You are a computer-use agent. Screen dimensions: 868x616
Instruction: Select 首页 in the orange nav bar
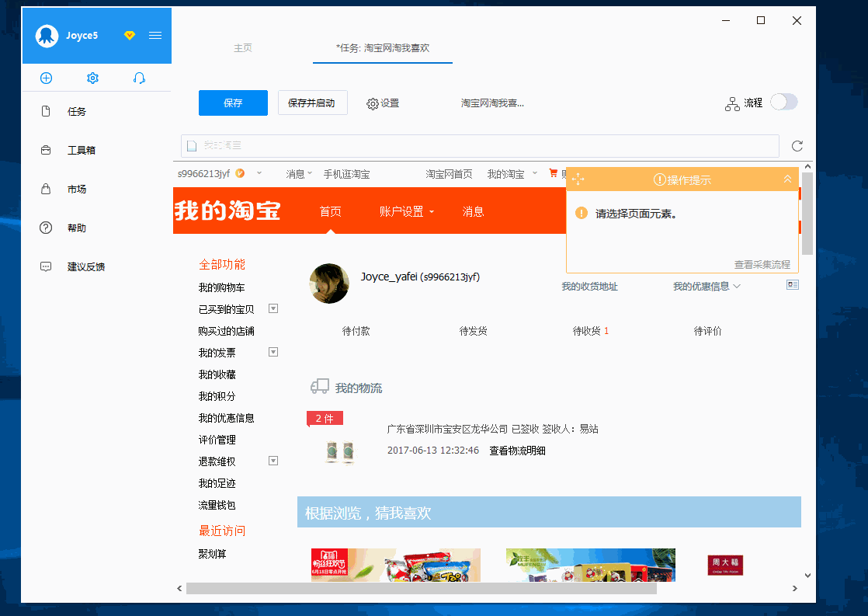[331, 211]
